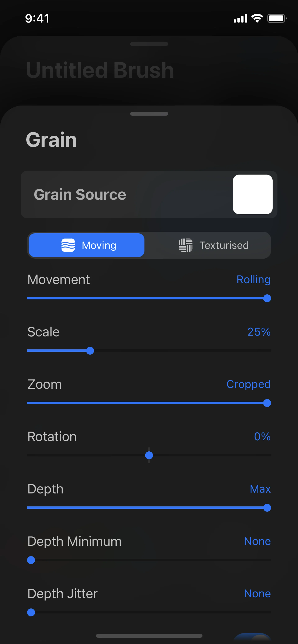Tap the Grain Source row label
298x644 pixels.
coord(80,194)
